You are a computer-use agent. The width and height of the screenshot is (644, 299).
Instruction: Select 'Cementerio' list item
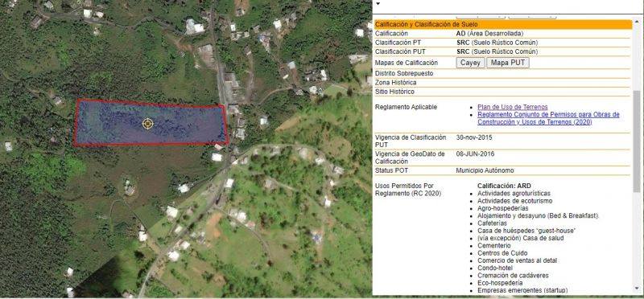(494, 246)
